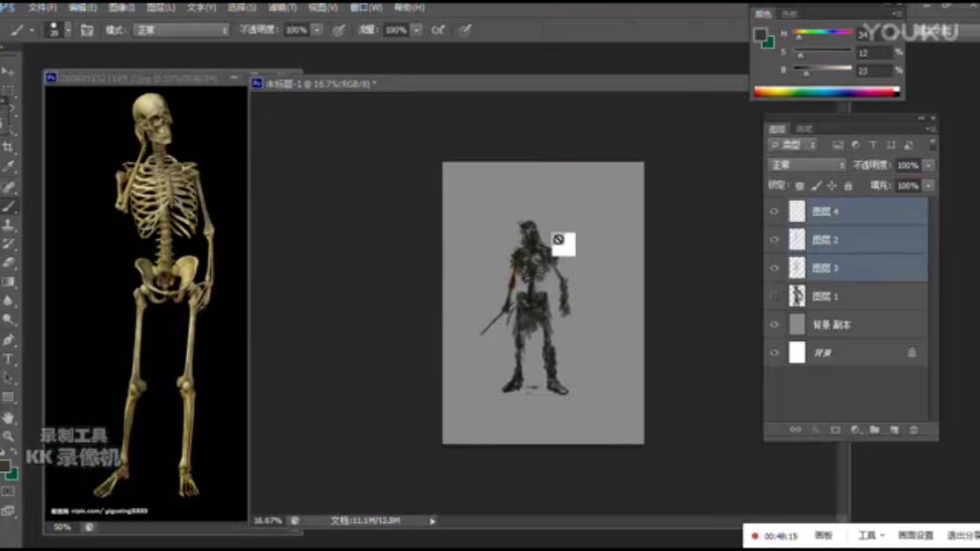Open the 文字(Y) menu
The width and height of the screenshot is (980, 551).
(201, 8)
